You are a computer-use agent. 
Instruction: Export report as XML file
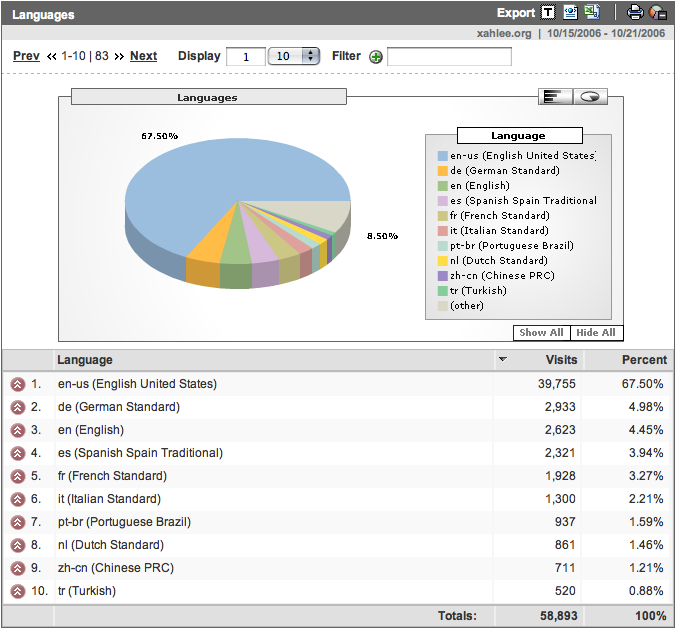click(x=570, y=13)
